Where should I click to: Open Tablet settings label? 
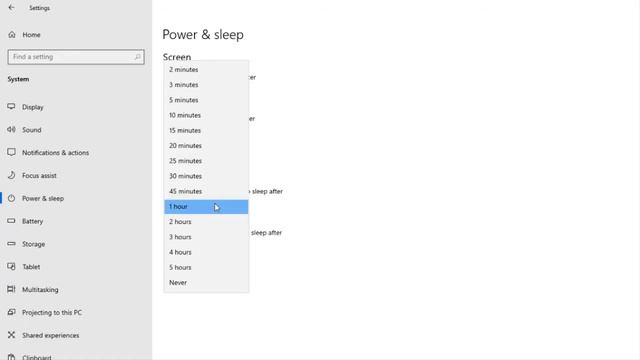[x=31, y=267]
